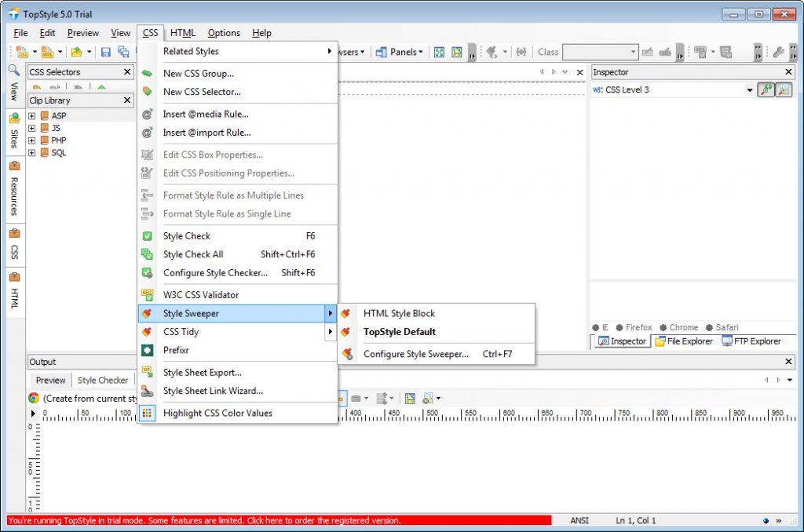804x532 pixels.
Task: Open the Options menu
Action: tap(224, 33)
